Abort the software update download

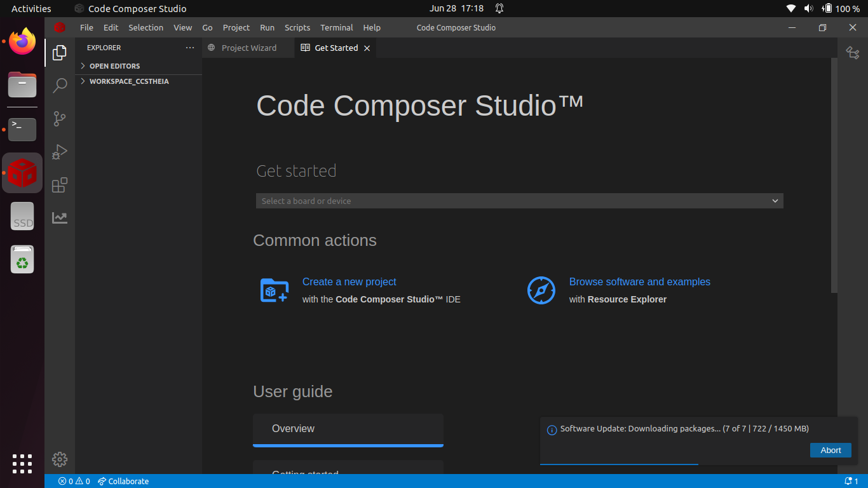point(831,451)
